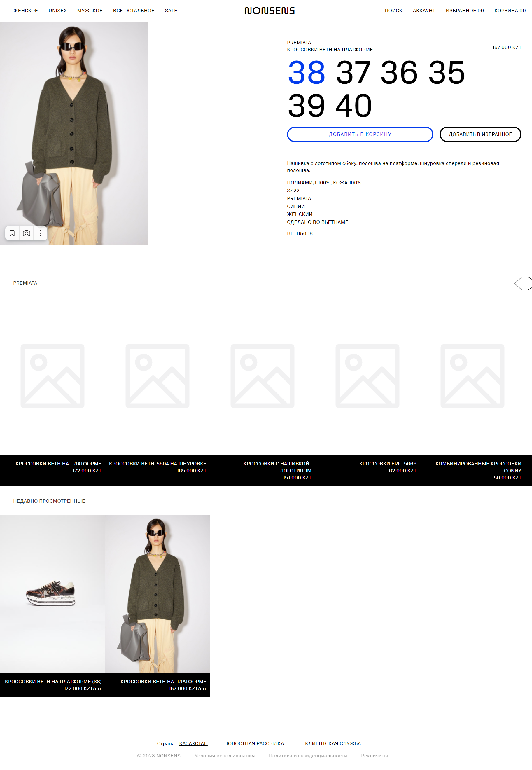Screen dimensions: 532x770
Task: Open the UNISEX menu
Action: 58,11
